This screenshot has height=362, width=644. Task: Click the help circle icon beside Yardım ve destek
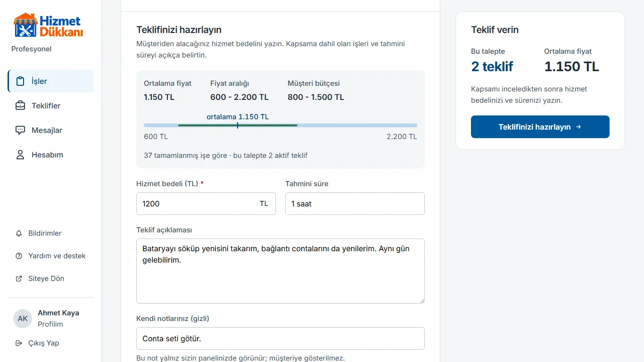(x=19, y=256)
